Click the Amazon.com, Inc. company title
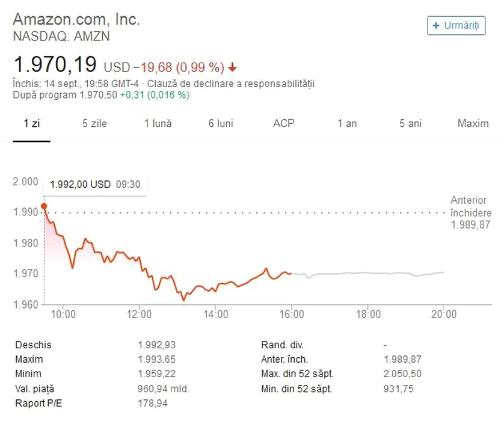504x421 pixels. 76,19
